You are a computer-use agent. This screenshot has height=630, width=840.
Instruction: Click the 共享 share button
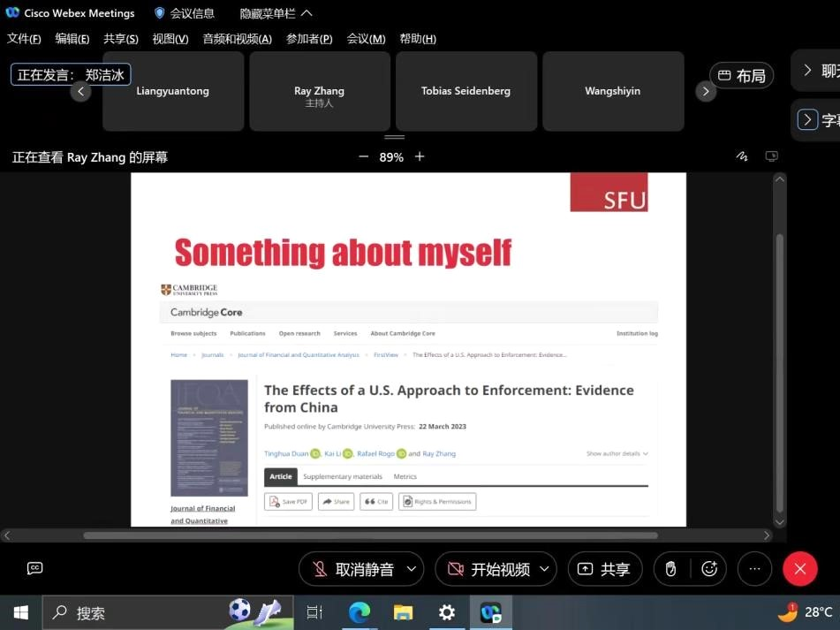click(x=605, y=569)
